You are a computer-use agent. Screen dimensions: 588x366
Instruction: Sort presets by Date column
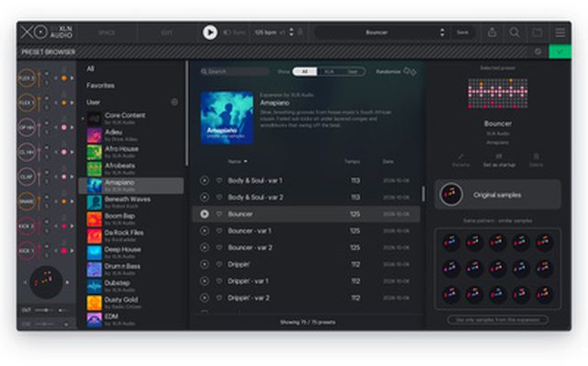[388, 162]
